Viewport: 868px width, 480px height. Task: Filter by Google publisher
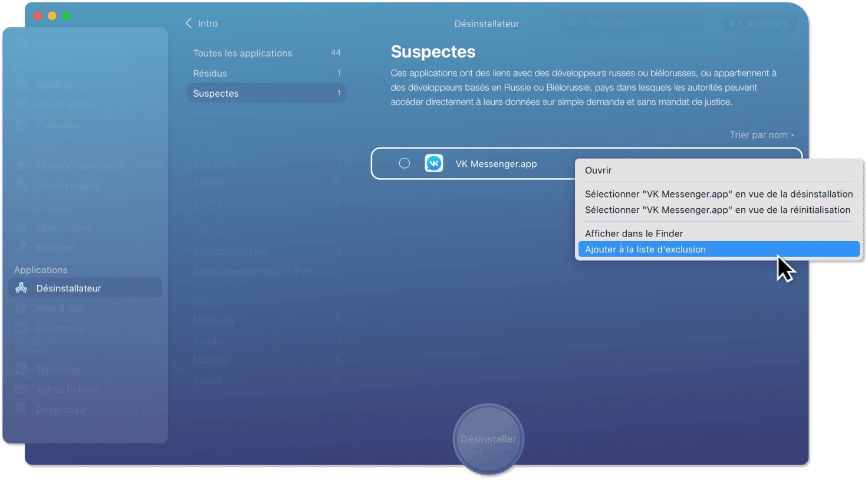[267, 340]
